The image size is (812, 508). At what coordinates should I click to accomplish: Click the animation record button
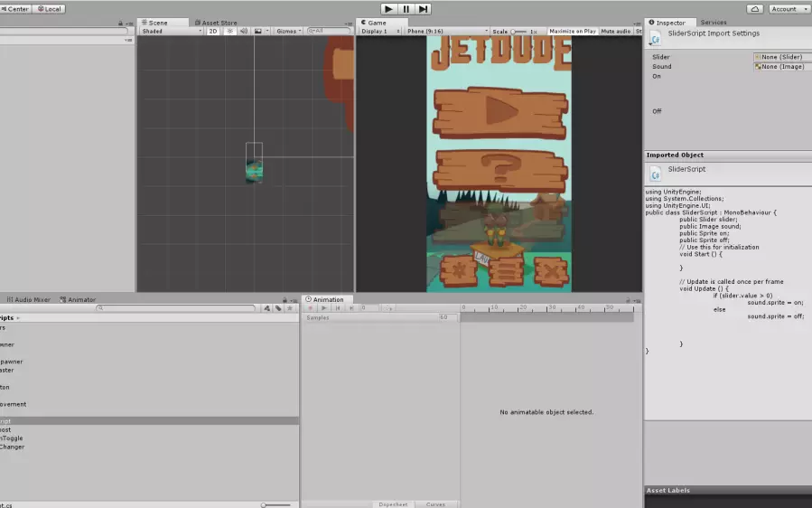(311, 308)
